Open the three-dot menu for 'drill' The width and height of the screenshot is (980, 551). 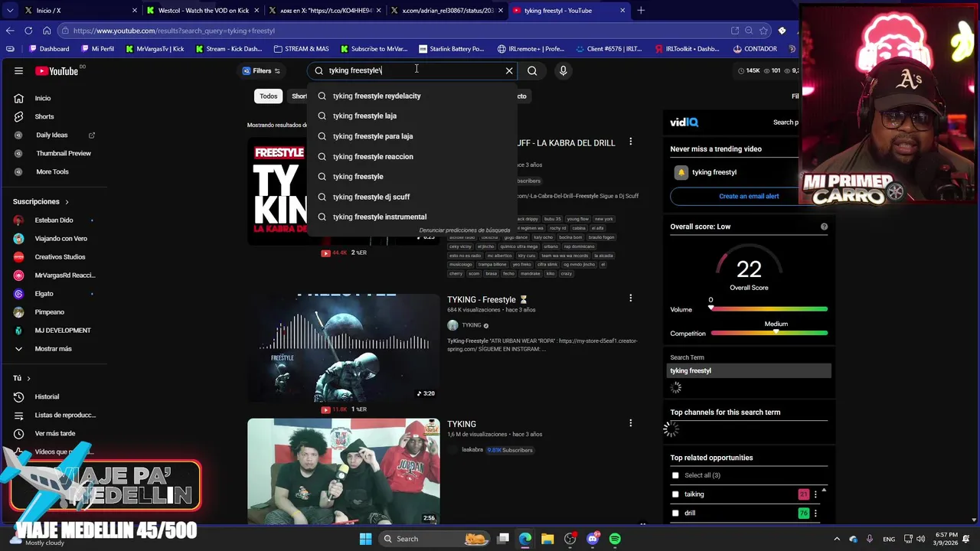pos(815,514)
